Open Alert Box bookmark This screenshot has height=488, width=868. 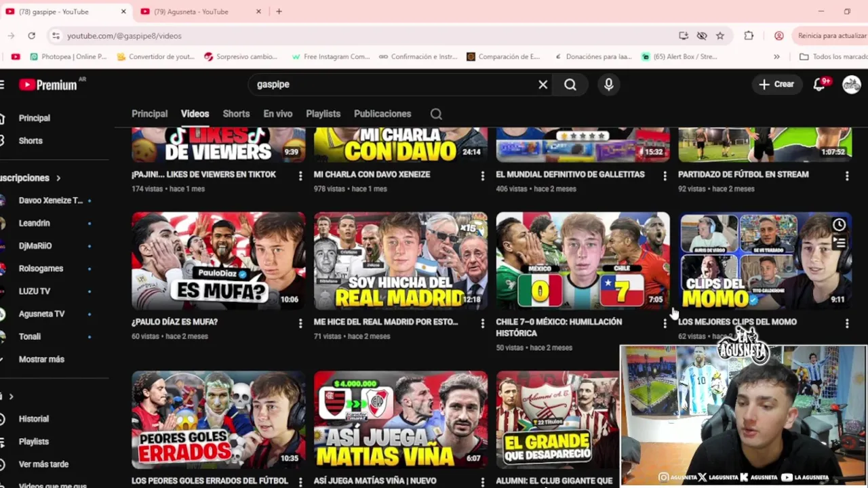pos(679,57)
